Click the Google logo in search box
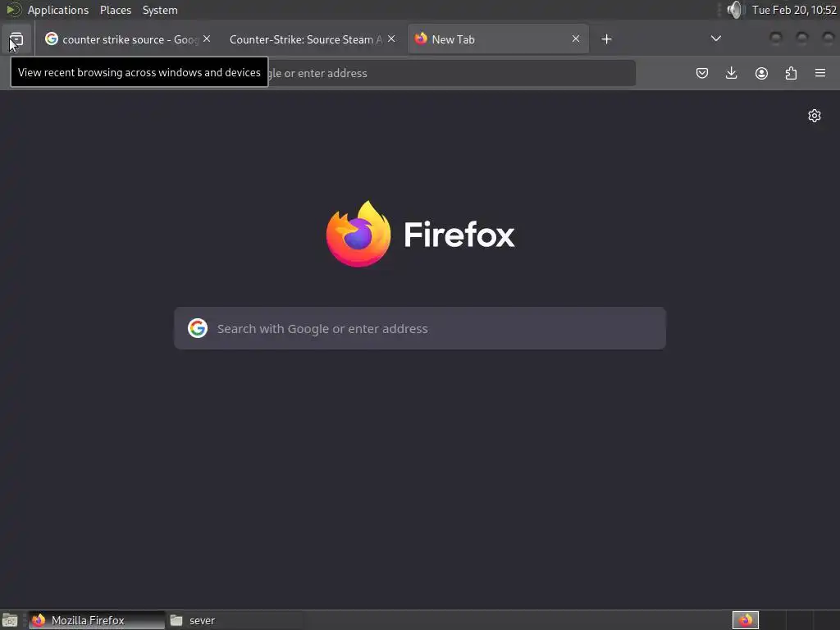This screenshot has height=630, width=840. (198, 328)
